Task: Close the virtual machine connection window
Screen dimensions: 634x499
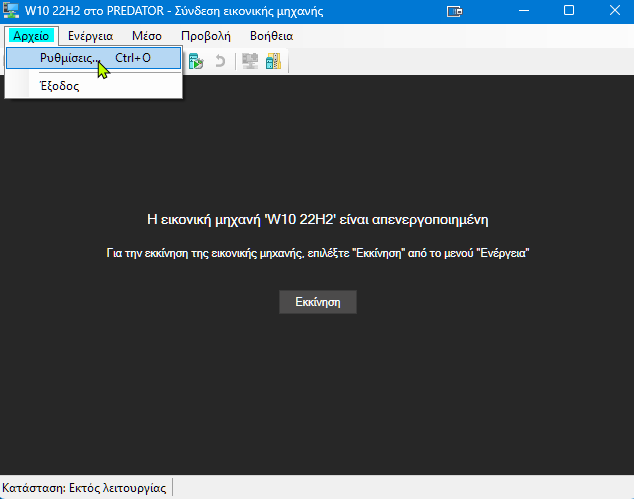Action: point(615,11)
